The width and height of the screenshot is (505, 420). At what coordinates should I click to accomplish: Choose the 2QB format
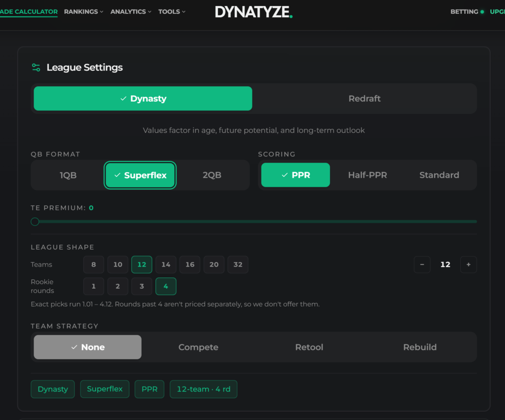[212, 175]
